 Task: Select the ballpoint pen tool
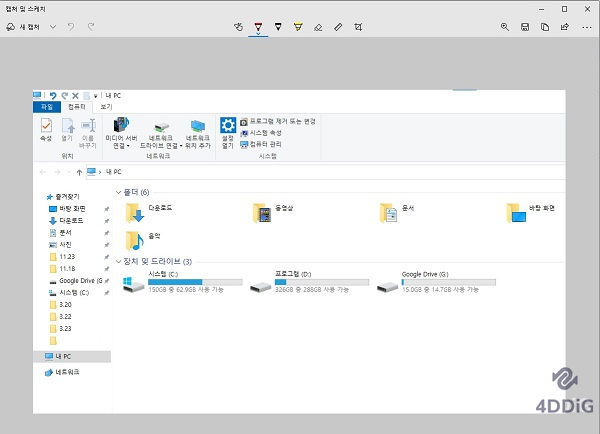(260, 25)
